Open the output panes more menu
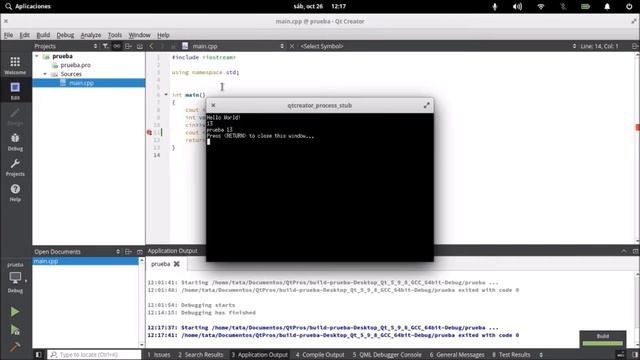Viewport: 640px width, 360px height. tap(541, 355)
